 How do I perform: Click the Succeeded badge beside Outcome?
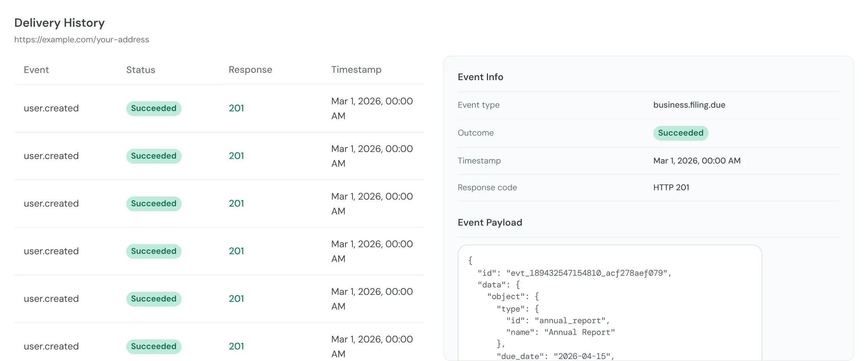click(x=681, y=133)
